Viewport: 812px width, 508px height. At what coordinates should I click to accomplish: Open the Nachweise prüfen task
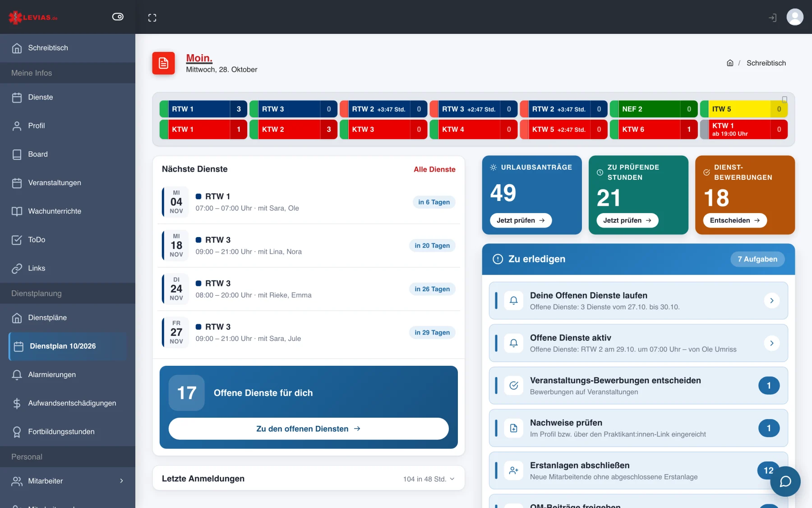[x=638, y=428]
